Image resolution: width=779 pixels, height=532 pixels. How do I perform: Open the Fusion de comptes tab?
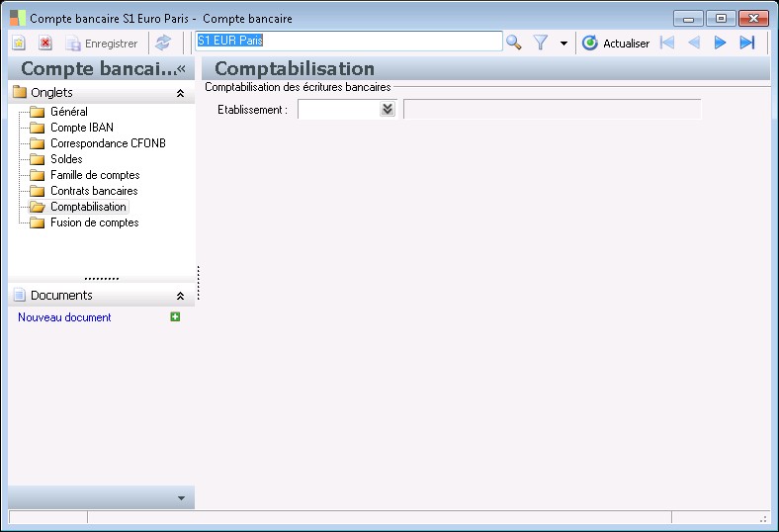[x=94, y=222]
